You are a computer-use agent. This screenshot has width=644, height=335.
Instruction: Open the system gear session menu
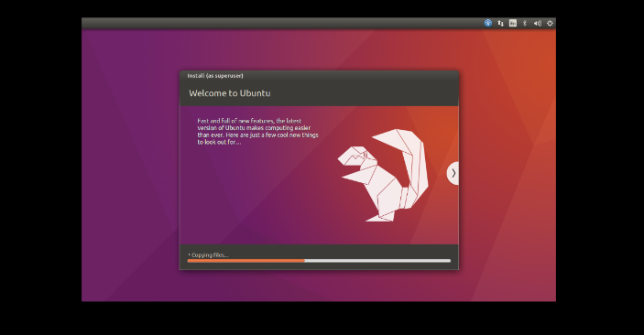[550, 24]
